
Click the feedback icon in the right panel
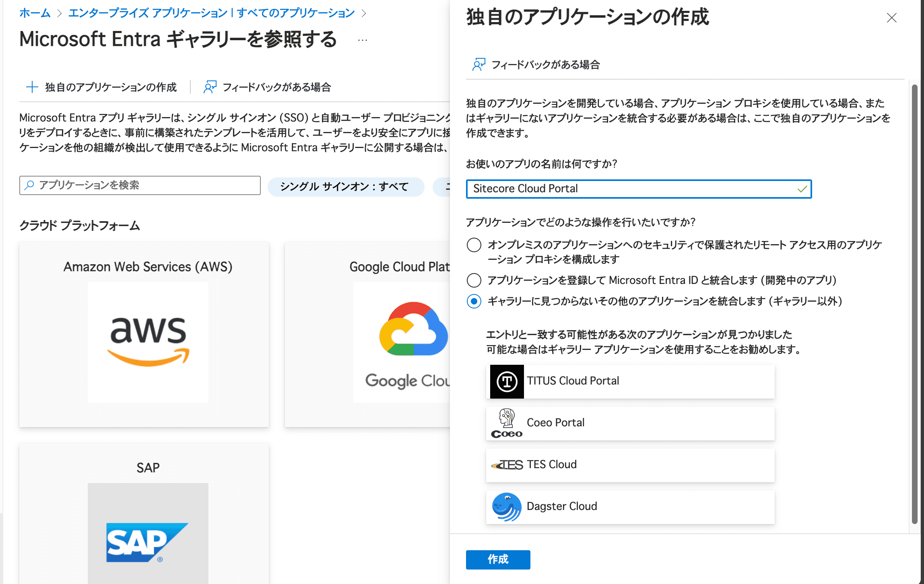coord(479,64)
